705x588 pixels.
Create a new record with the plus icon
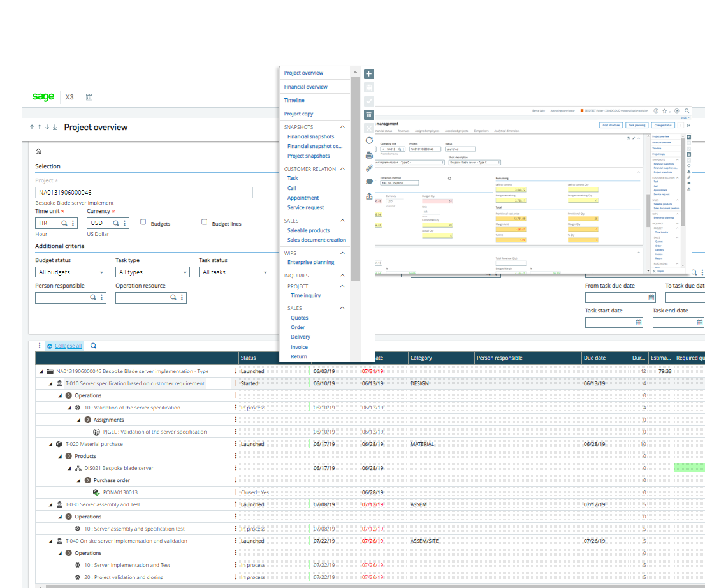(x=368, y=73)
